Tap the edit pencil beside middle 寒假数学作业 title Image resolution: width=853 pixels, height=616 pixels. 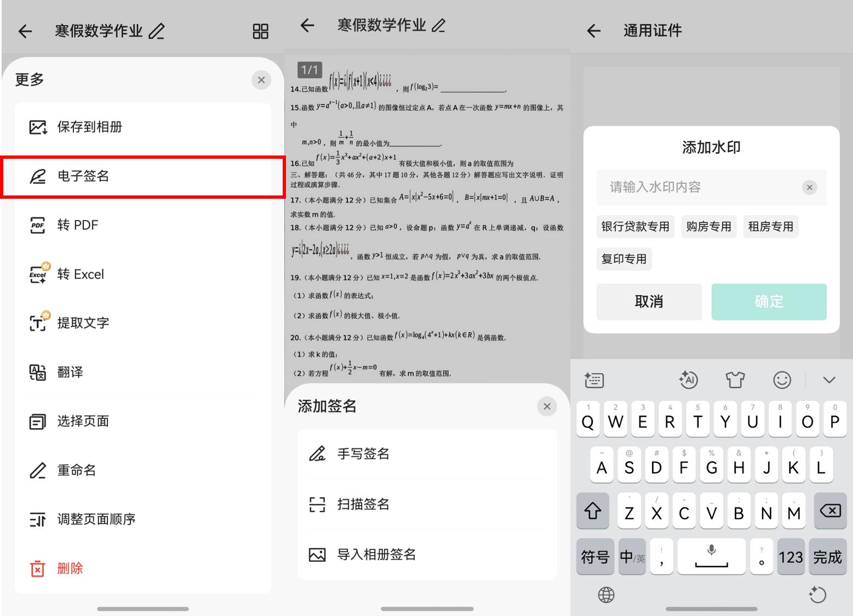click(x=439, y=25)
